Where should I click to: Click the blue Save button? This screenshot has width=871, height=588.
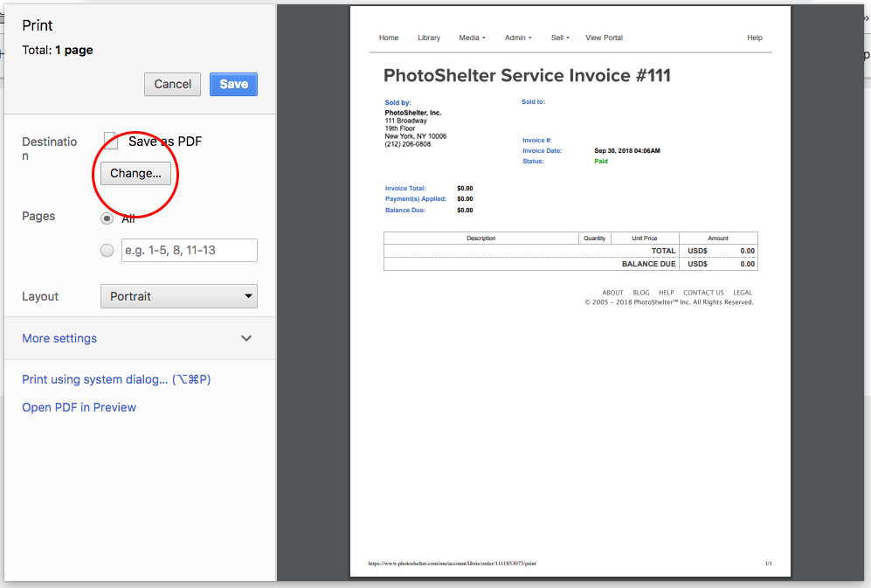point(233,85)
